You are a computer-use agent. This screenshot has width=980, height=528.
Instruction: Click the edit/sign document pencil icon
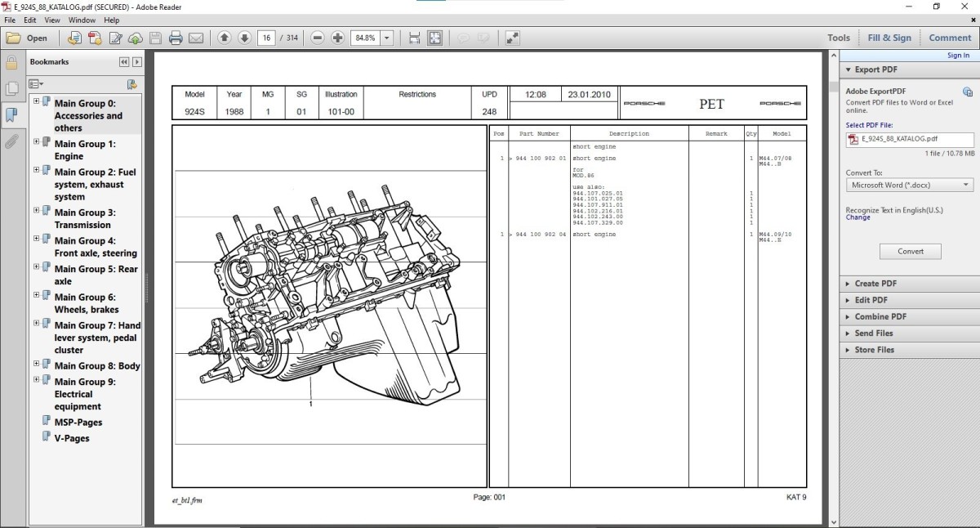click(x=116, y=38)
